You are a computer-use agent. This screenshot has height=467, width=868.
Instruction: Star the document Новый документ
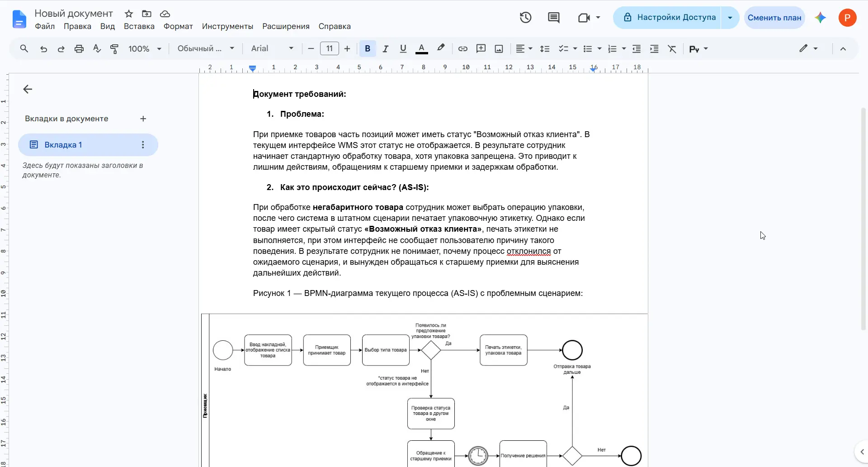(129, 14)
